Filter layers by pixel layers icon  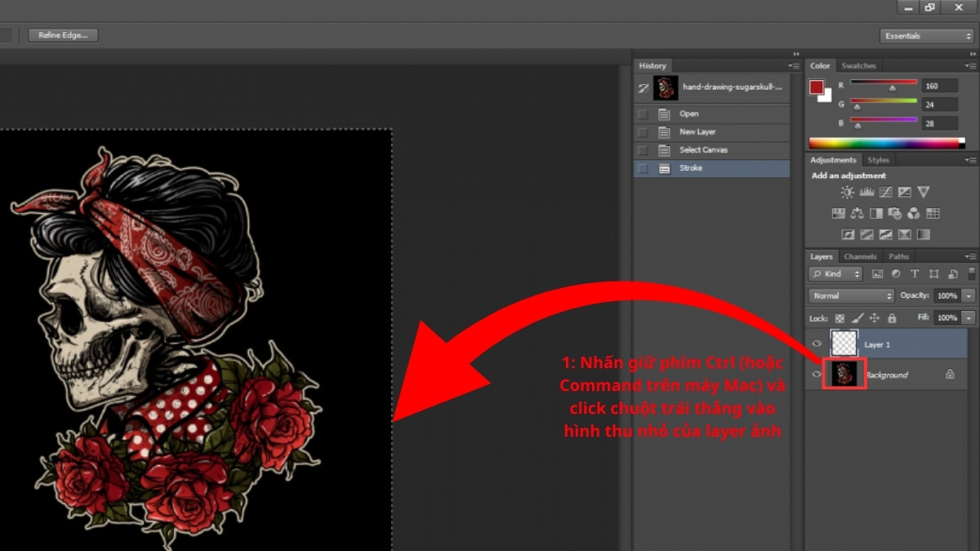click(877, 274)
